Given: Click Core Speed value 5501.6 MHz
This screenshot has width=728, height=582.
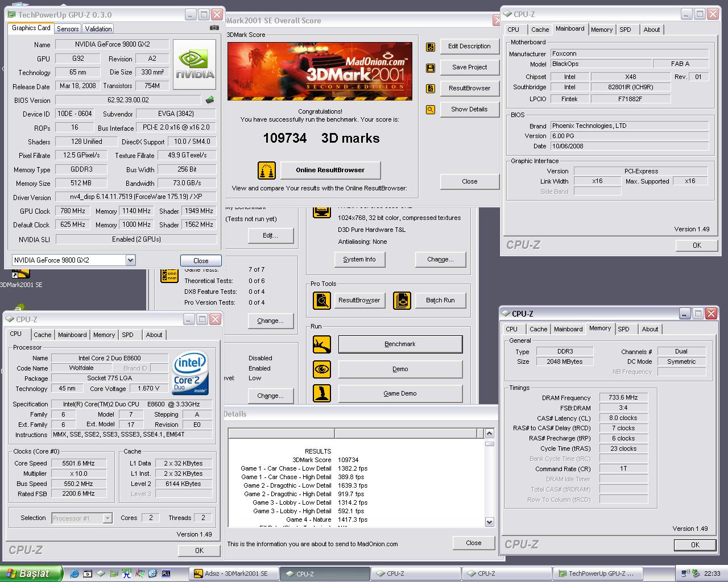Looking at the screenshot, I should [78, 463].
